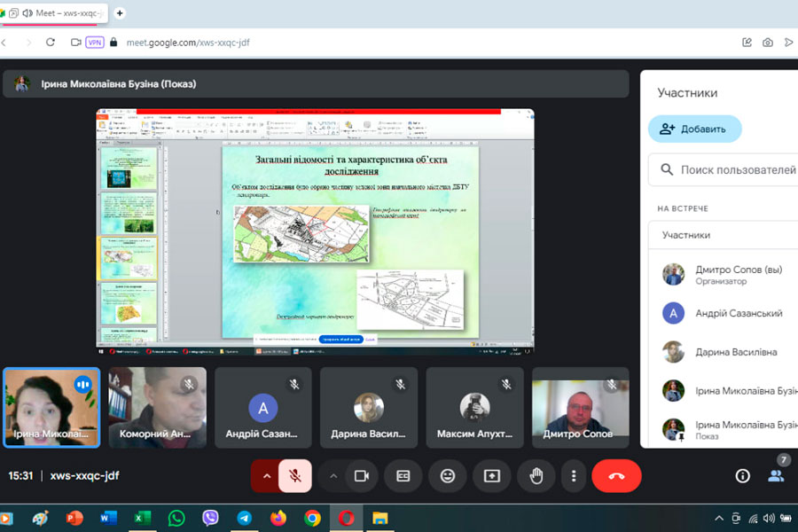Viewport: 798px width, 532px height.
Task: Click Андрій Сазан tile
Action: (263, 408)
